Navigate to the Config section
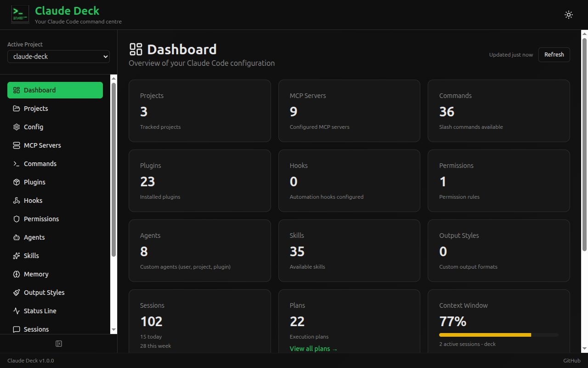This screenshot has height=368, width=588. (x=32, y=126)
